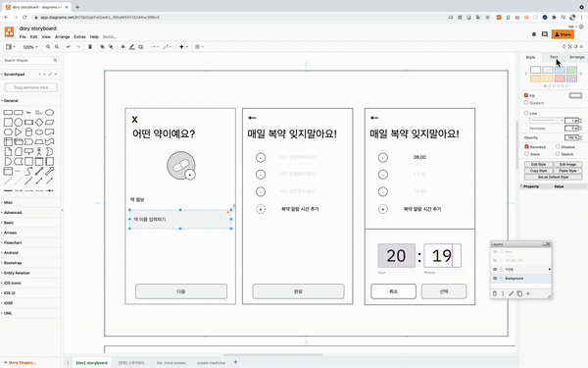The width and height of the screenshot is (588, 368).
Task: Click the Line Color pencil icon
Action: 132,47
